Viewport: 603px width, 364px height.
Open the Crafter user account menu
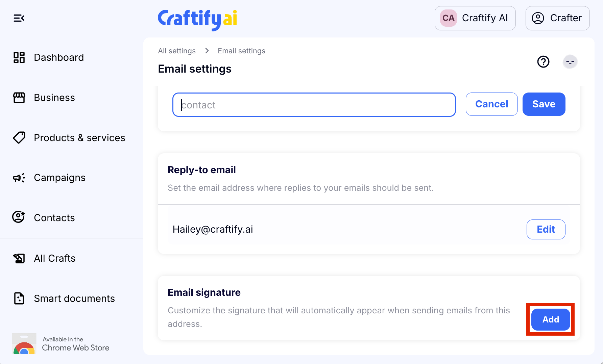557,18
